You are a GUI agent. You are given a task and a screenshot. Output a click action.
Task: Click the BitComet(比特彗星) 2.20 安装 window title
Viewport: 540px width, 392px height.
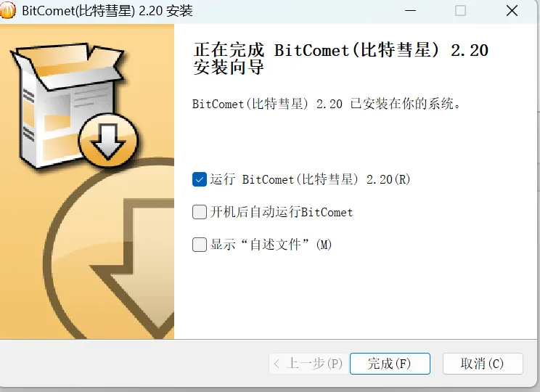pyautogui.click(x=107, y=11)
